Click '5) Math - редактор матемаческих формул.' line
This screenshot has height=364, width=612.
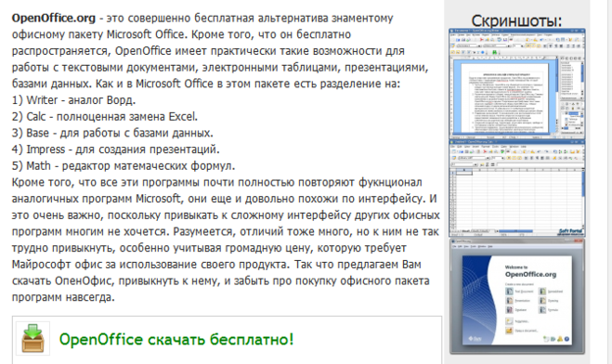(124, 166)
